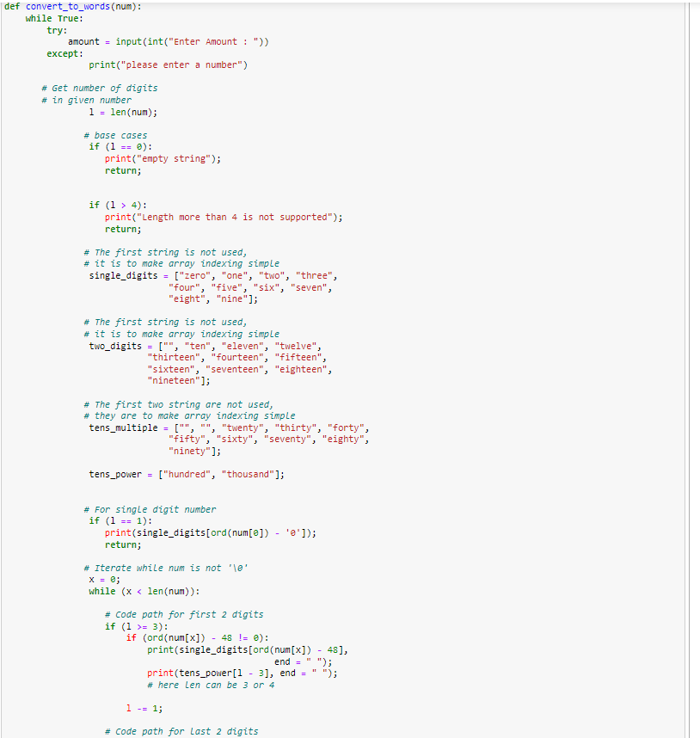Screen dimensions: 700x738
Task: Click the "# base cases" comment
Action: [x=115, y=136]
